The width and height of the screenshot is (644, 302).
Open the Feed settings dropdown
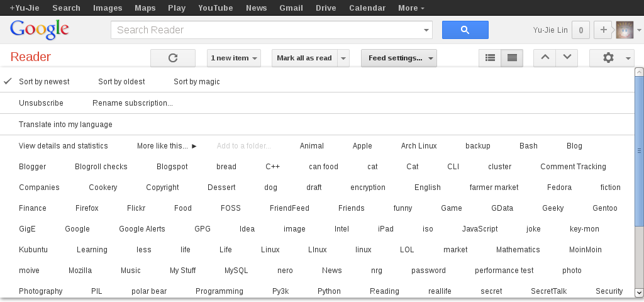pos(399,58)
